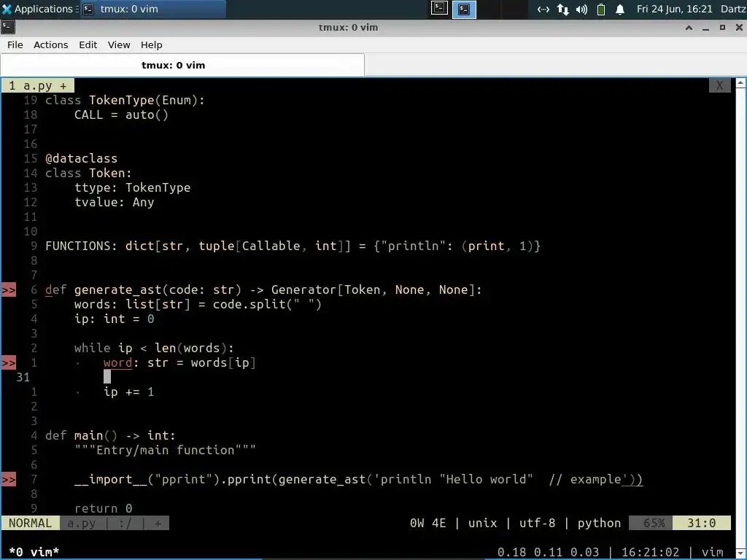Viewport: 747px width, 560px height.
Task: Click the while ip < len(words): line
Action: pos(154,348)
